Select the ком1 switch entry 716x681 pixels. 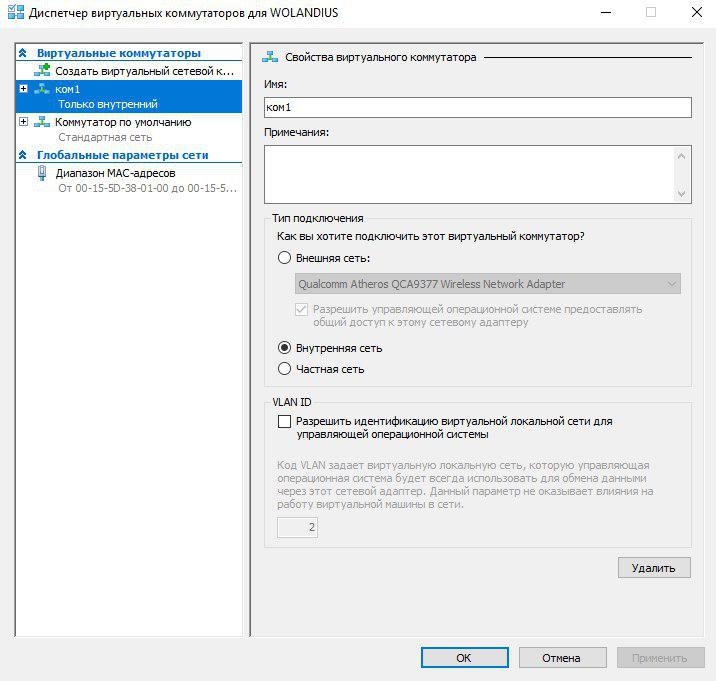click(x=129, y=96)
